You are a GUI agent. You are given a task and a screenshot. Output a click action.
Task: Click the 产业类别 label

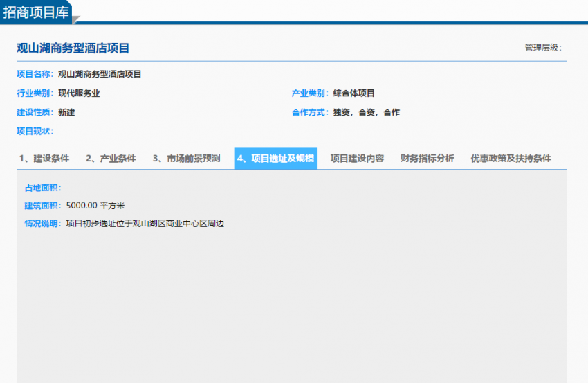[x=310, y=93]
